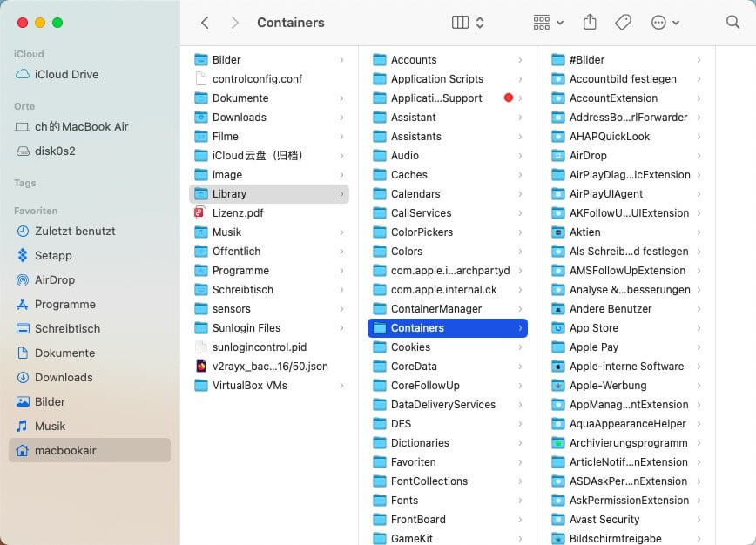Click the Andere Benutzer folder icon

pyautogui.click(x=557, y=309)
